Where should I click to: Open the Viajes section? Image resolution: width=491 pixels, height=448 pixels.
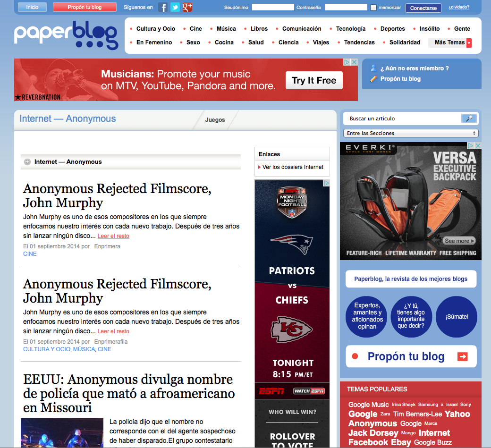click(321, 42)
